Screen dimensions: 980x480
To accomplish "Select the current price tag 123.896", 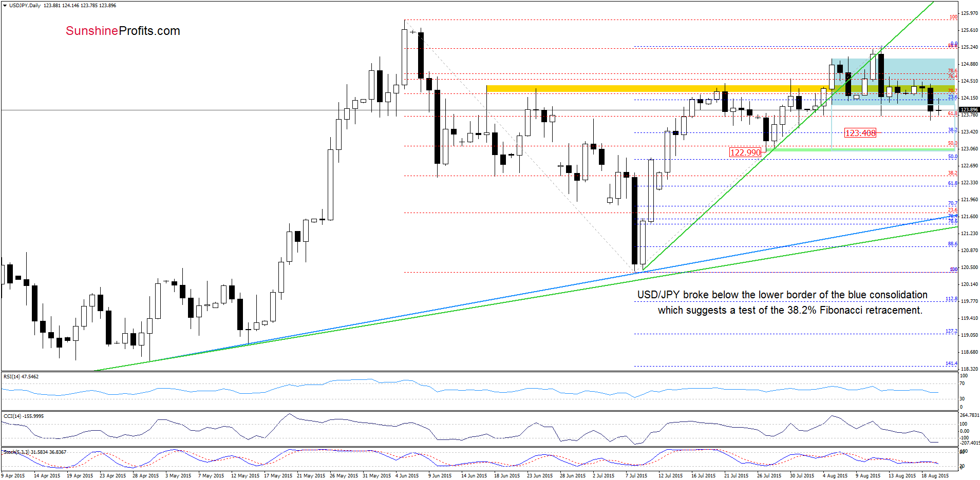I will 969,110.
